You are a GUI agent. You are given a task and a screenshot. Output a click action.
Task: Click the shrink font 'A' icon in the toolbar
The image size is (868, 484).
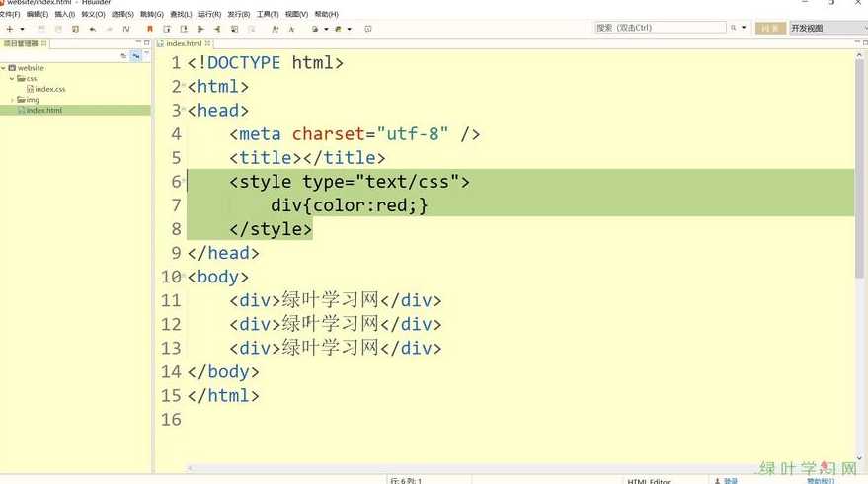[291, 29]
